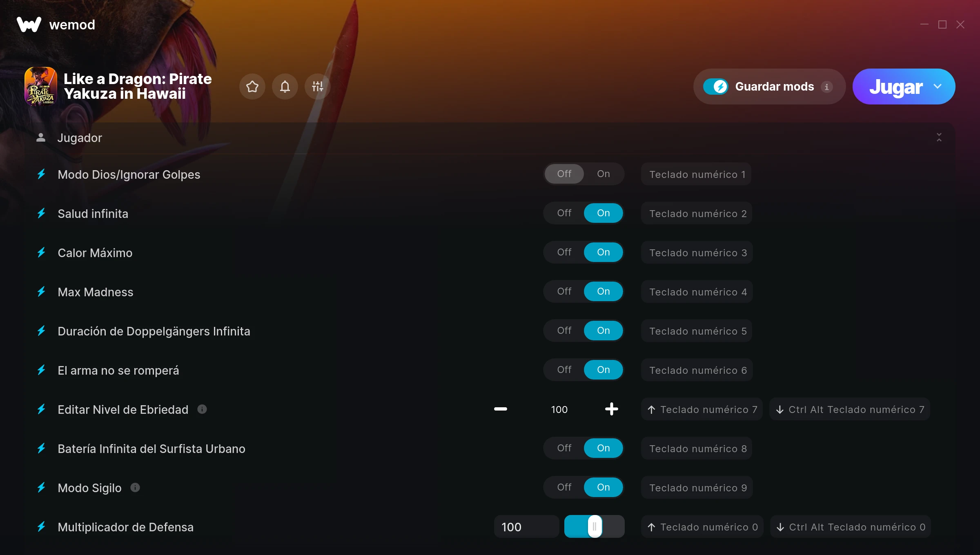Image resolution: width=980 pixels, height=555 pixels.
Task: Change the Teclado numérico 3 hotkey
Action: 698,253
